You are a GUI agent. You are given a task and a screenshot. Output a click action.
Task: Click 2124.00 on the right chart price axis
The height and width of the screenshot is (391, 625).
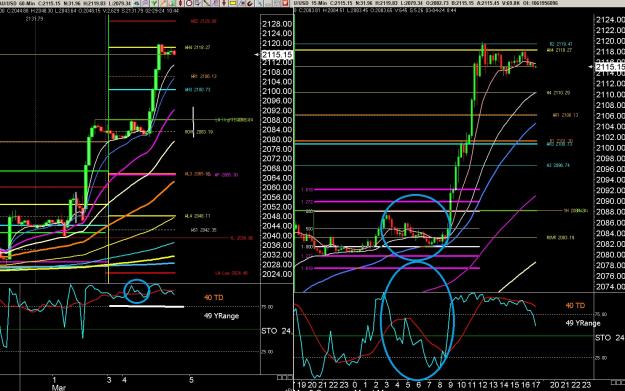coord(610,20)
